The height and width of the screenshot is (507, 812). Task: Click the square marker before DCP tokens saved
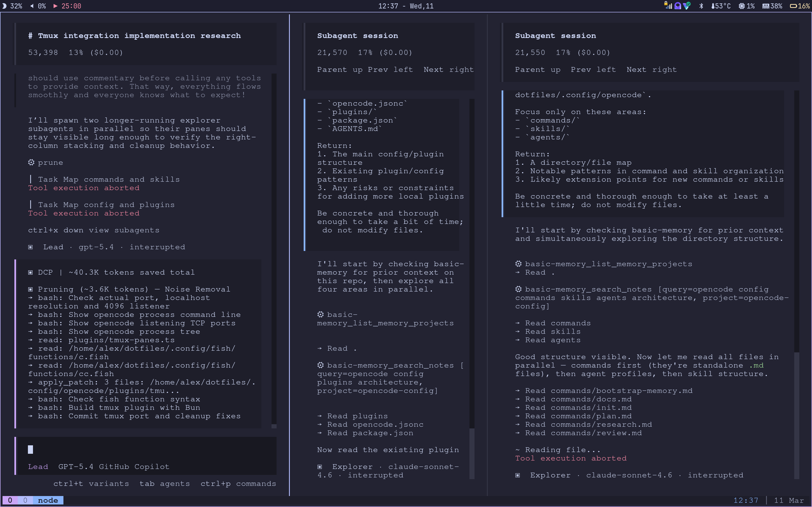coord(30,272)
